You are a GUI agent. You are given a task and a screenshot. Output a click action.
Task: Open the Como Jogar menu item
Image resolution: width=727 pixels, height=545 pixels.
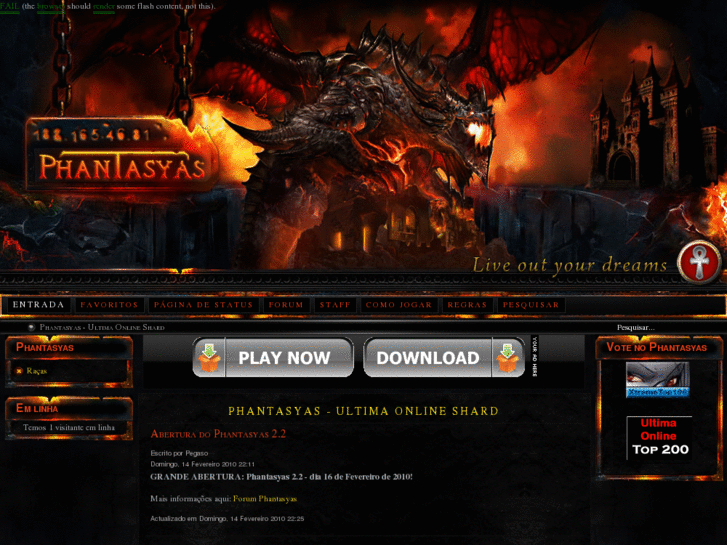pos(399,305)
